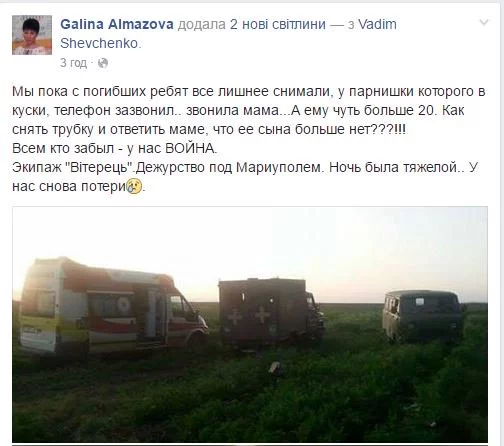The image size is (504, 446).
Task: Click the word ВОЙНА in the post
Action: click(x=191, y=148)
